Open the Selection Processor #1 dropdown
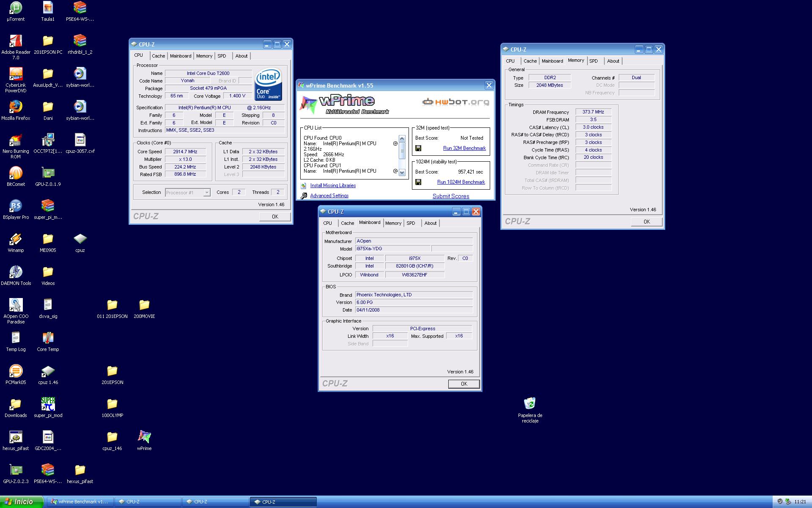Image resolution: width=812 pixels, height=508 pixels. tap(187, 193)
